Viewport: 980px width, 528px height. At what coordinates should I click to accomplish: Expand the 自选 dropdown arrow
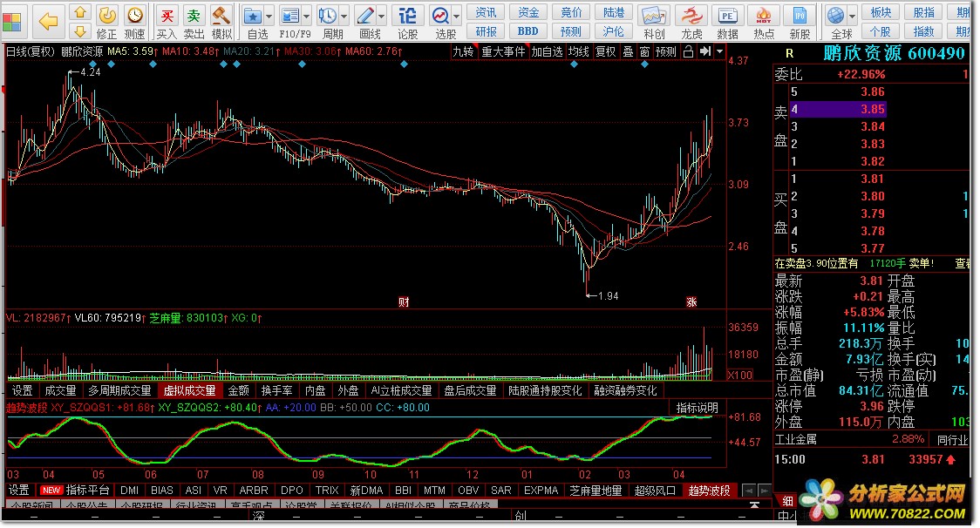269,17
